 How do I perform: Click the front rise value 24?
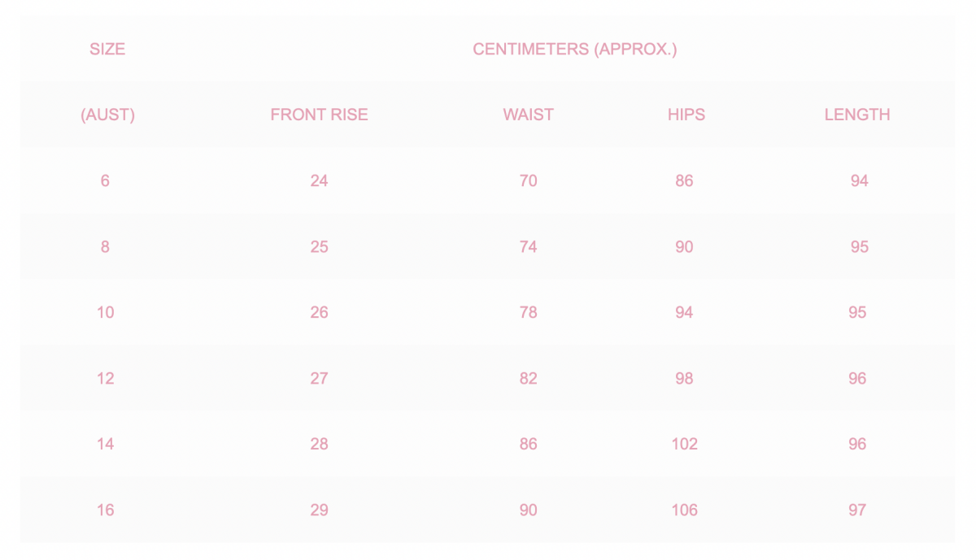[319, 180]
